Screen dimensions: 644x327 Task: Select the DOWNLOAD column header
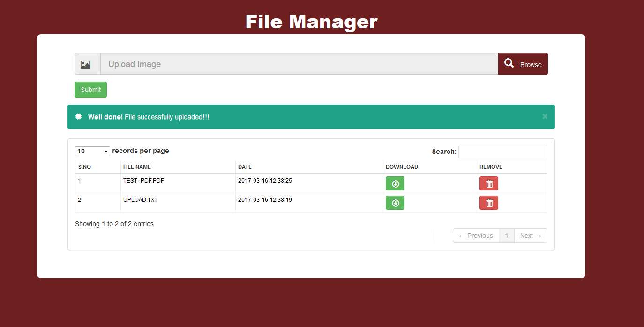(402, 167)
